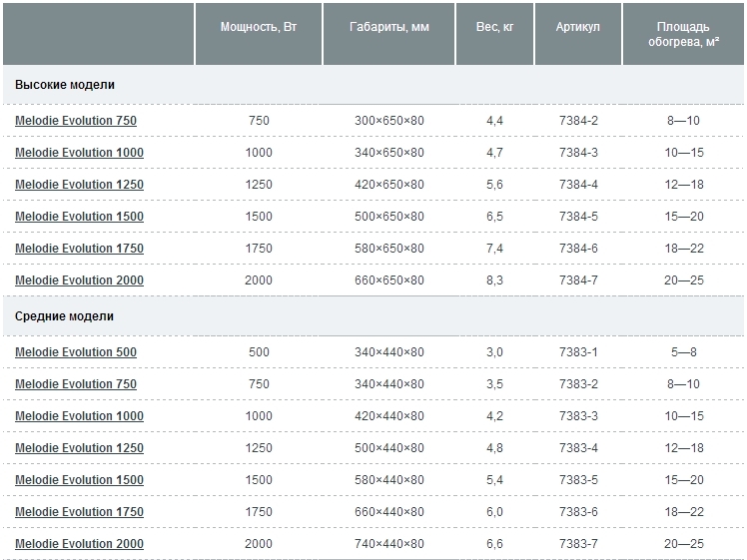Click dimensions 500×650×80

(389, 217)
